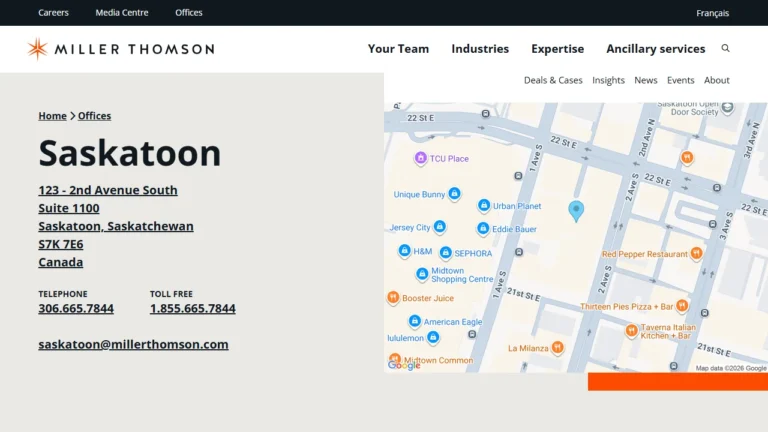The width and height of the screenshot is (768, 432).
Task: Click the Eddie Bauer shop marker
Action: 483,228
